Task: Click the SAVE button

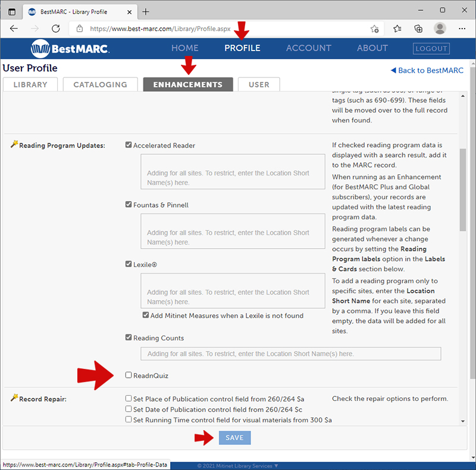Action: 234,437
